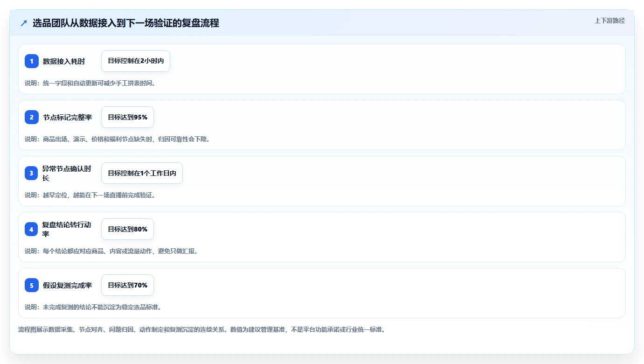Click the note about 避免只做汇报
This screenshot has height=364, width=644.
[x=111, y=251]
